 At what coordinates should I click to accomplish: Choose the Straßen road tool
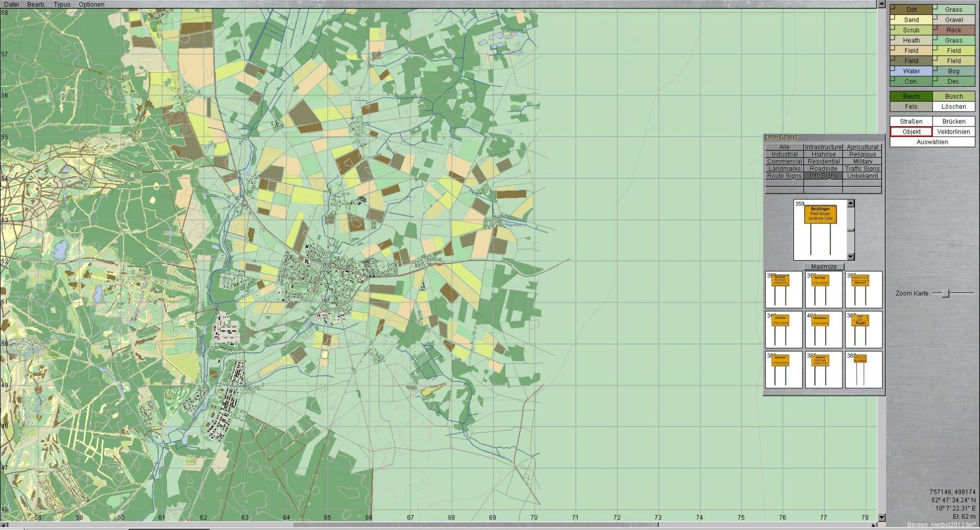point(911,121)
